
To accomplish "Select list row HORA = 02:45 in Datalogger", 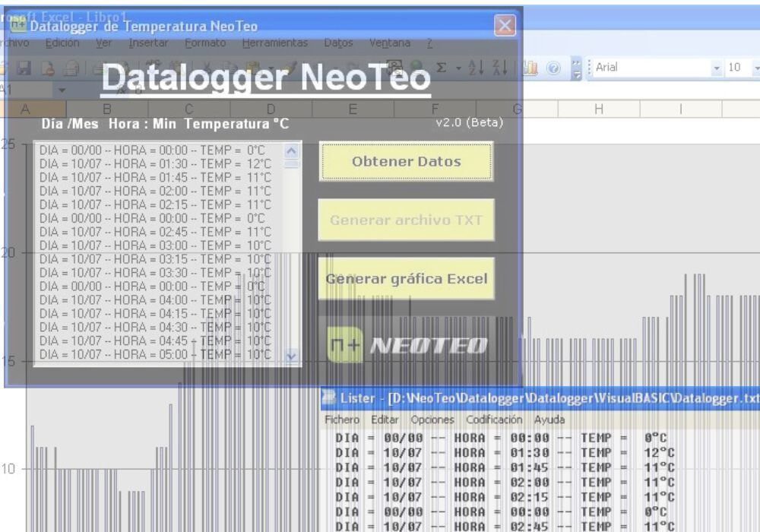I will point(155,232).
